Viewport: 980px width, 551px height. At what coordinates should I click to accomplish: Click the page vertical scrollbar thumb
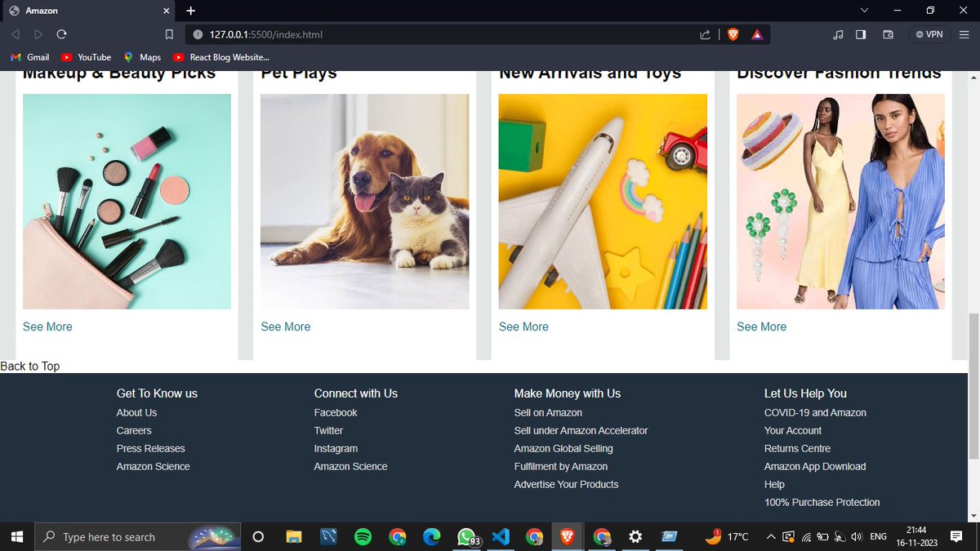[973, 386]
